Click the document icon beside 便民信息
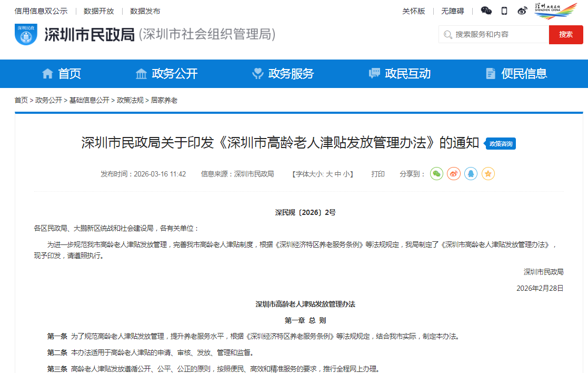Viewport: 588px width, 373px height. (491, 74)
